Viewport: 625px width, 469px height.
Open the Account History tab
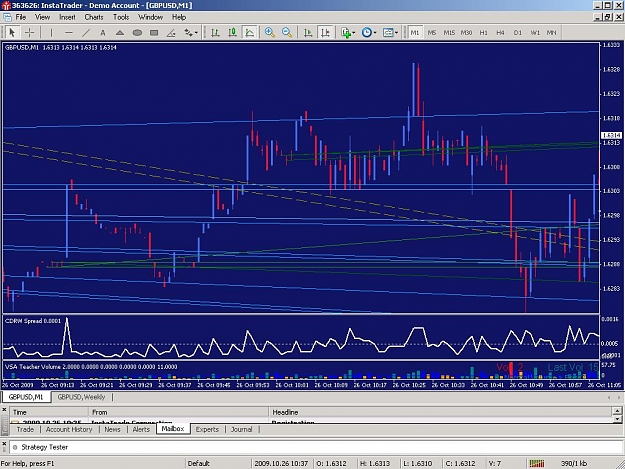click(69, 429)
